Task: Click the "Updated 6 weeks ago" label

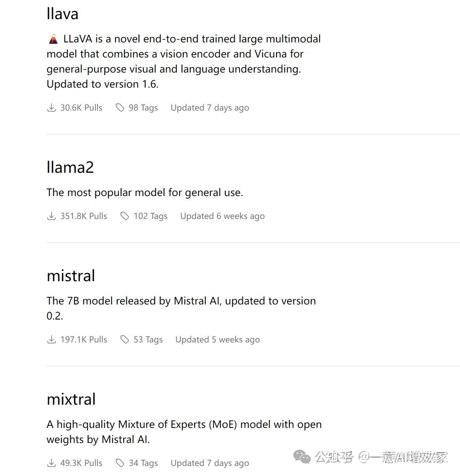Action: [222, 216]
